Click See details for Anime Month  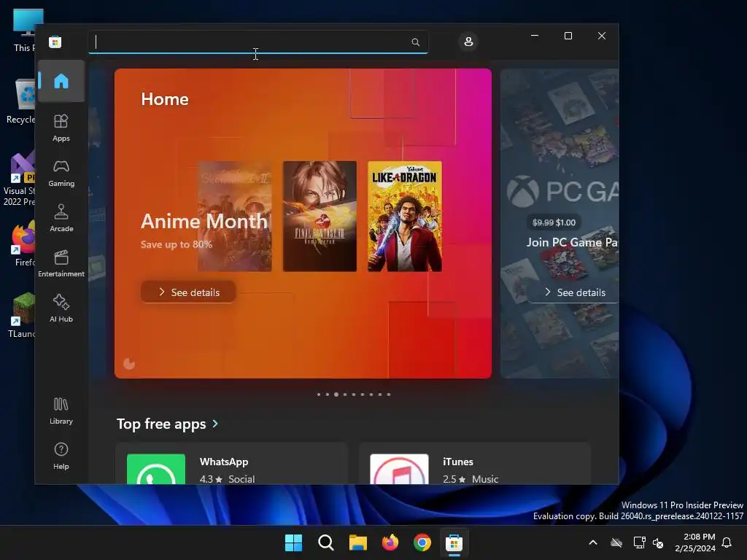coord(189,292)
